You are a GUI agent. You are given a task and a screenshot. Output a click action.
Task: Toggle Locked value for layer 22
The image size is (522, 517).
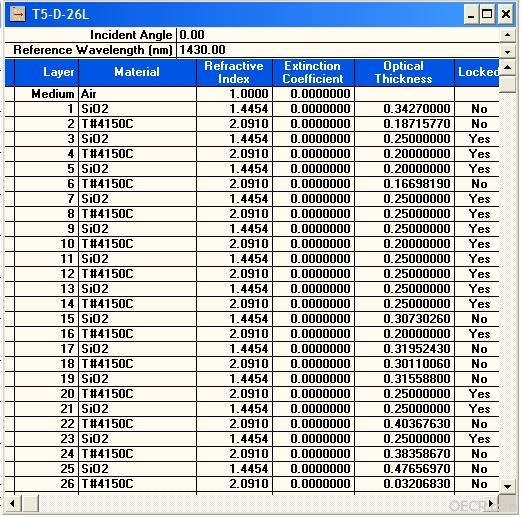tap(477, 424)
